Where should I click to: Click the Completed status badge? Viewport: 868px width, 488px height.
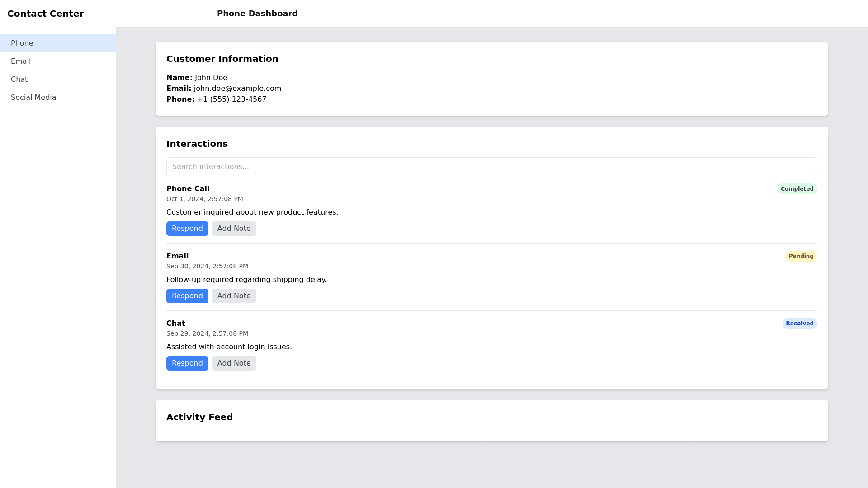tap(797, 189)
